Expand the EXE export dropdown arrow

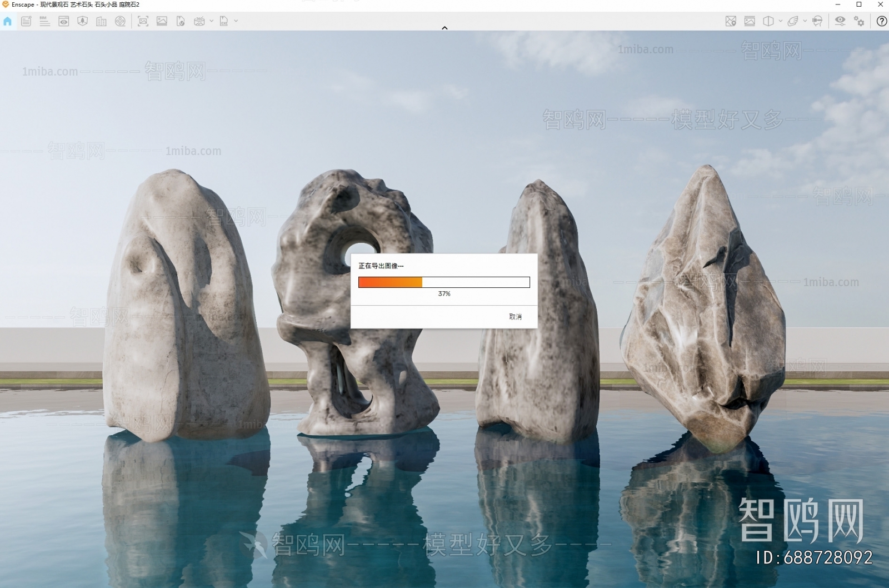(236, 21)
